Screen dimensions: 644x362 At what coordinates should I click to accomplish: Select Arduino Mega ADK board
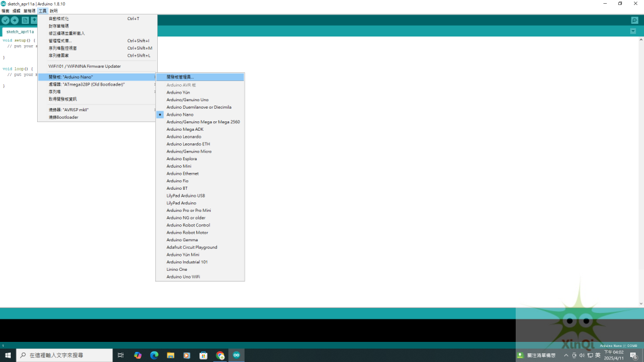tap(200, 129)
